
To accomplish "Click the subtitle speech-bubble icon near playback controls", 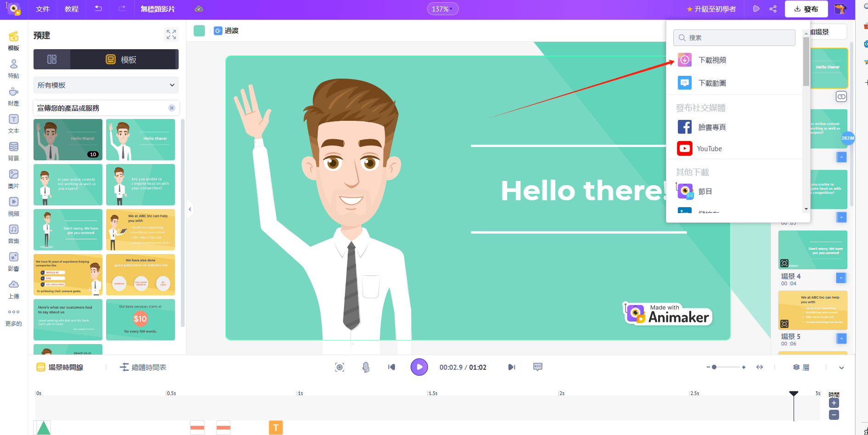I will coord(537,367).
